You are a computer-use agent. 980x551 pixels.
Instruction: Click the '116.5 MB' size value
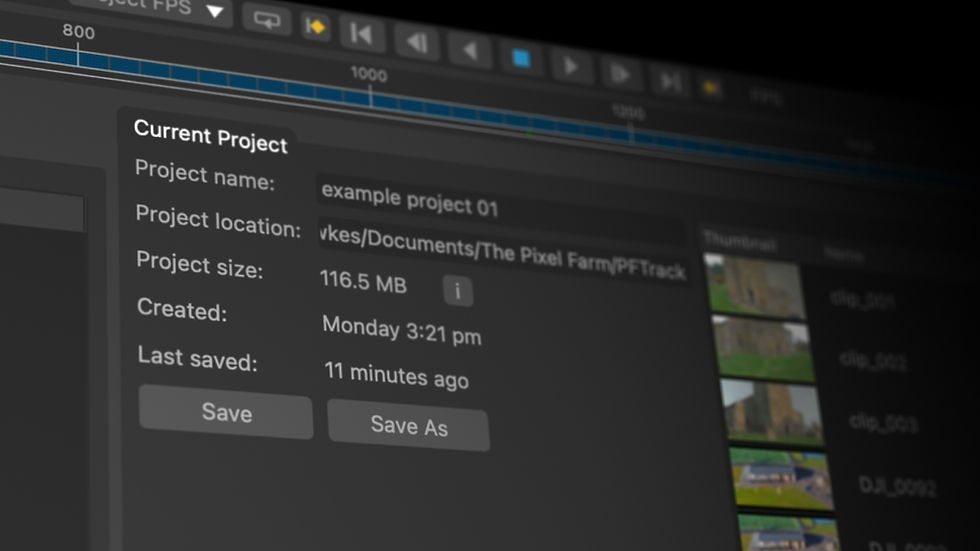(363, 282)
